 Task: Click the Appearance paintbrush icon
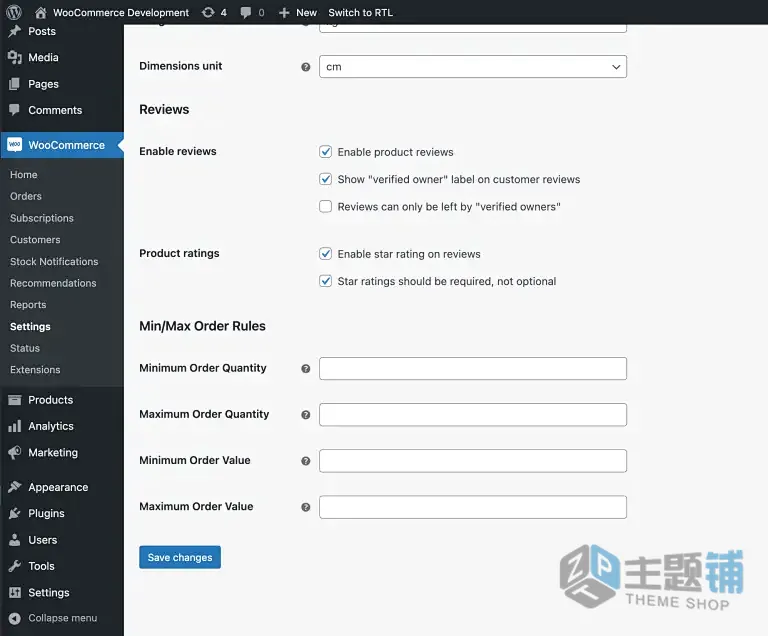click(15, 487)
